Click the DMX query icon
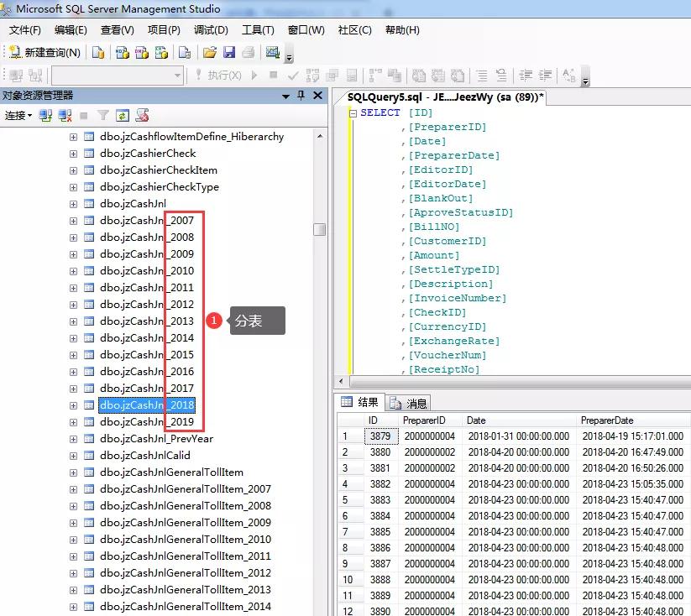Image resolution: width=691 pixels, height=616 pixels. pyautogui.click(x=141, y=52)
